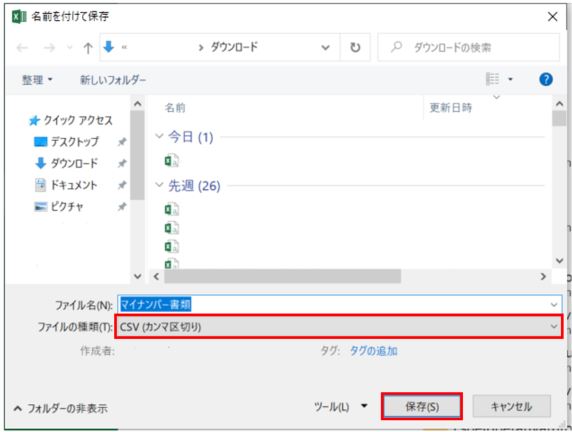
Task: Open the ツール(L) menu
Action: point(340,406)
